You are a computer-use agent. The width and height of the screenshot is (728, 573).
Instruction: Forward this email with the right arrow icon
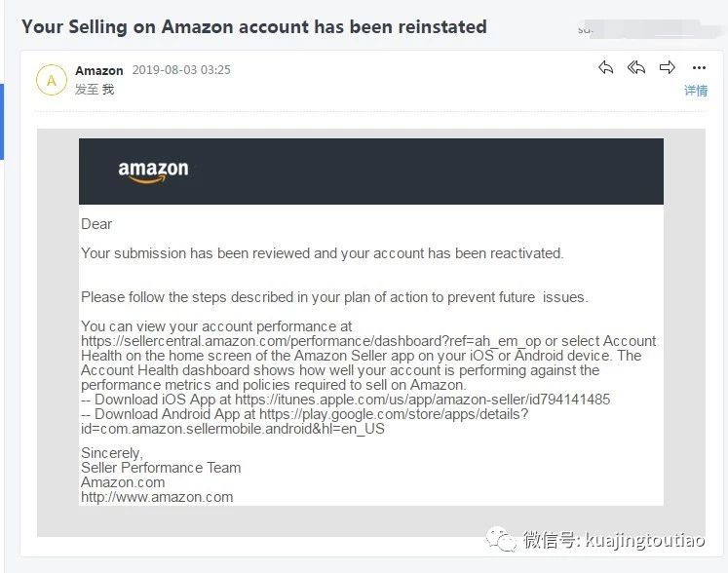668,68
